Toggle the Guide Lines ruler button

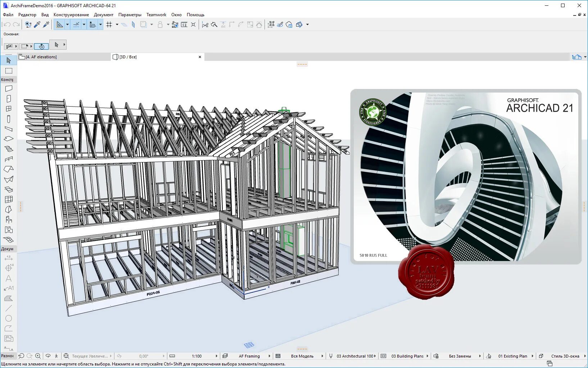(x=59, y=24)
